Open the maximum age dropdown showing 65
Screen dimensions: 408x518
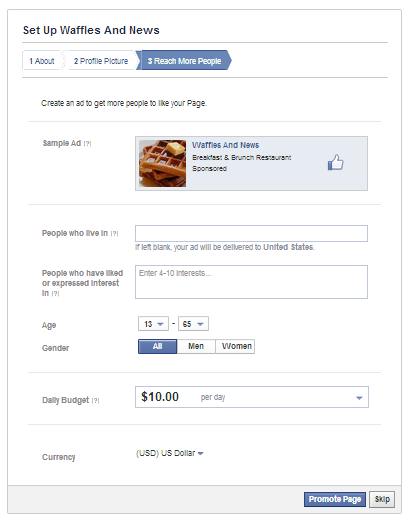coord(193,324)
